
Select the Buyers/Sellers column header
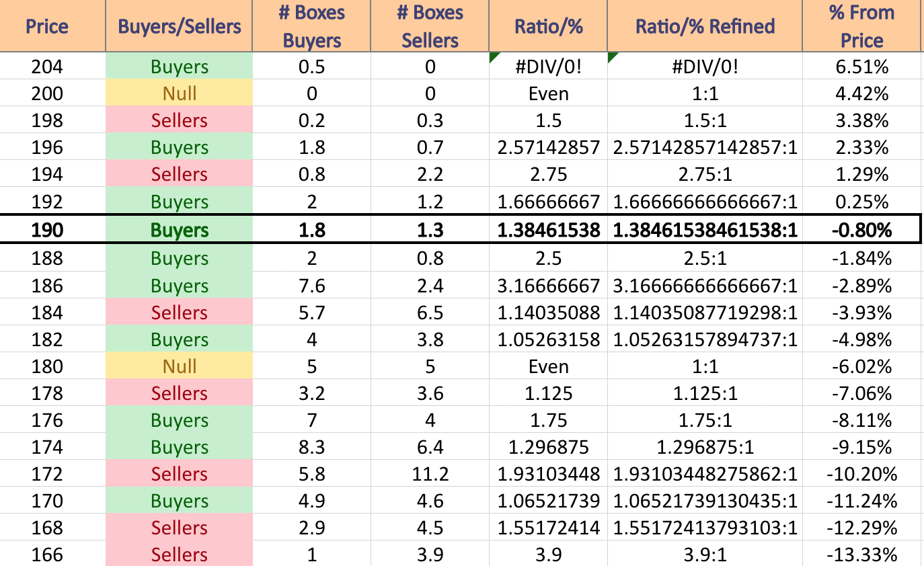[x=179, y=26]
